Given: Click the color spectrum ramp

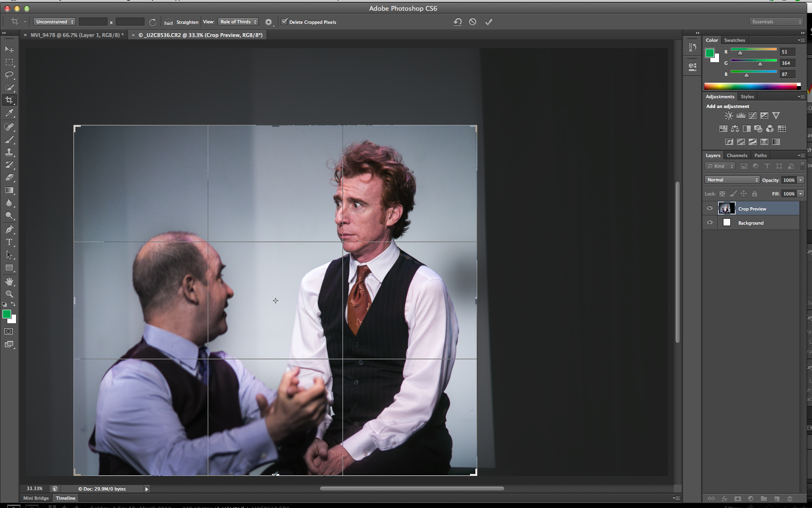Looking at the screenshot, I should point(750,87).
